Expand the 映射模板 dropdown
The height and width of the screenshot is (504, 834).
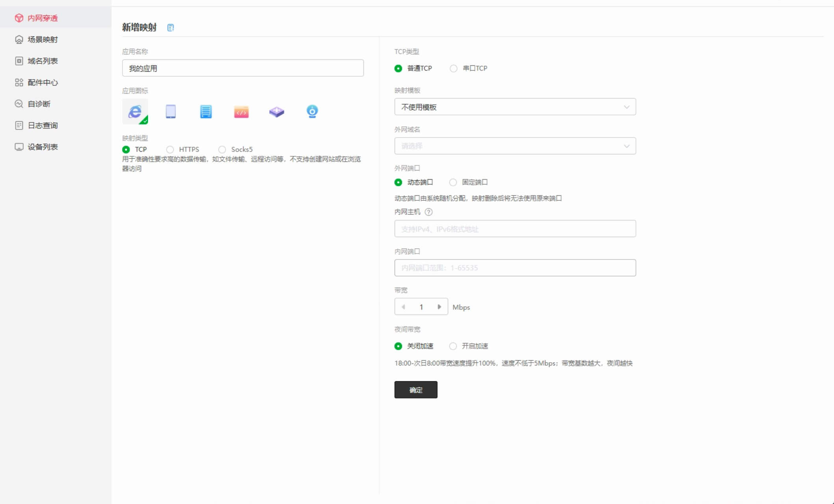515,107
